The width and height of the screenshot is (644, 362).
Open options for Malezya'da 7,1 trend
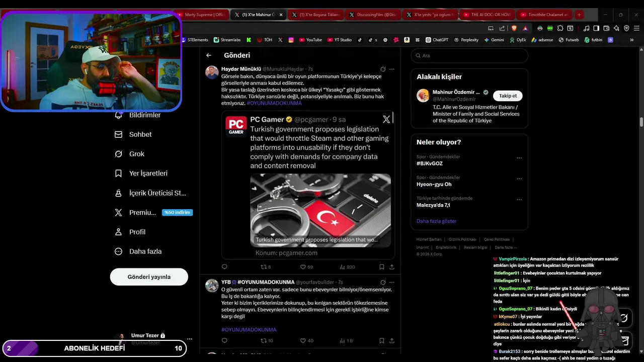[x=519, y=200]
